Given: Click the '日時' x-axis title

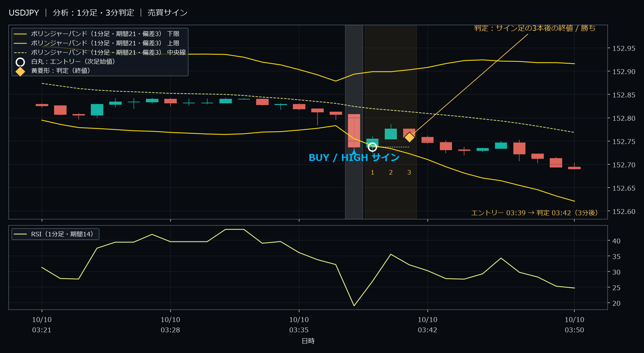Looking at the screenshot, I should click(x=308, y=341).
